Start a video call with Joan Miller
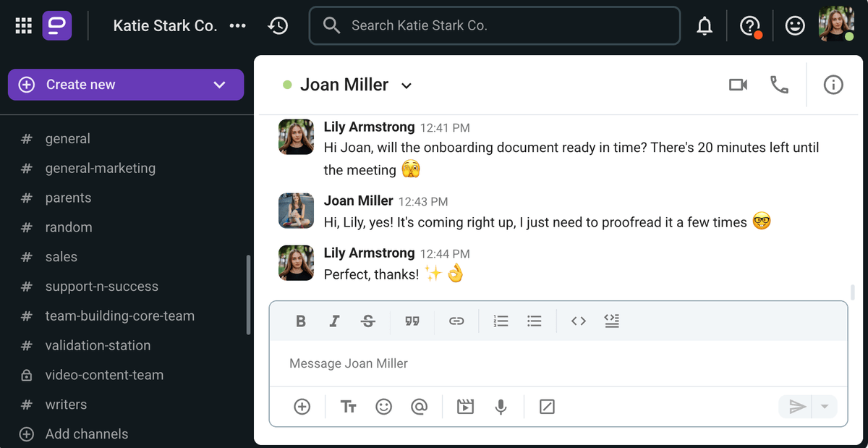 point(738,85)
